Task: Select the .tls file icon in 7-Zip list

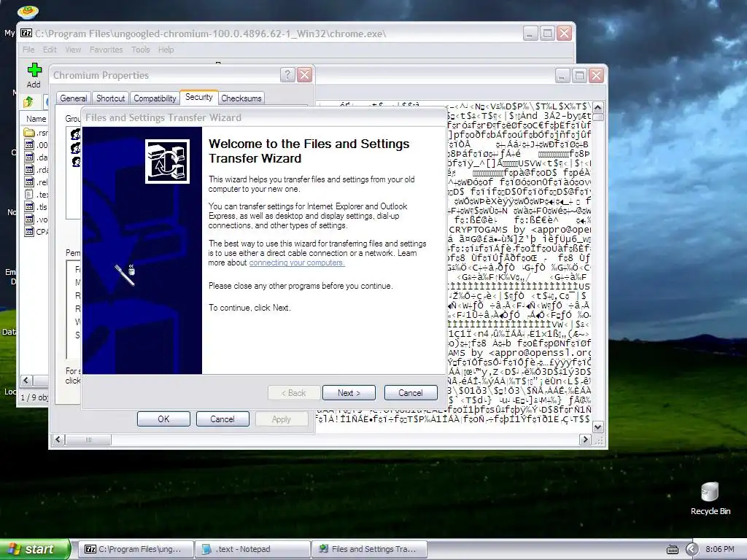Action: point(29,206)
